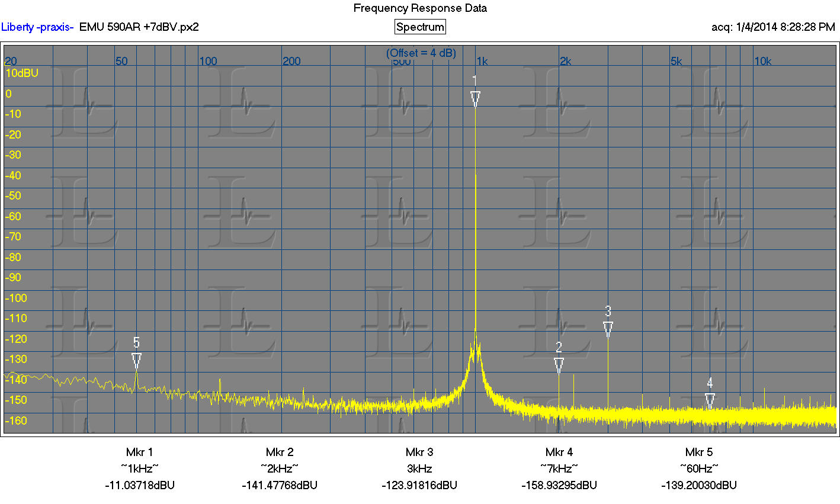Click the 20 frequency axis label

coord(11,62)
